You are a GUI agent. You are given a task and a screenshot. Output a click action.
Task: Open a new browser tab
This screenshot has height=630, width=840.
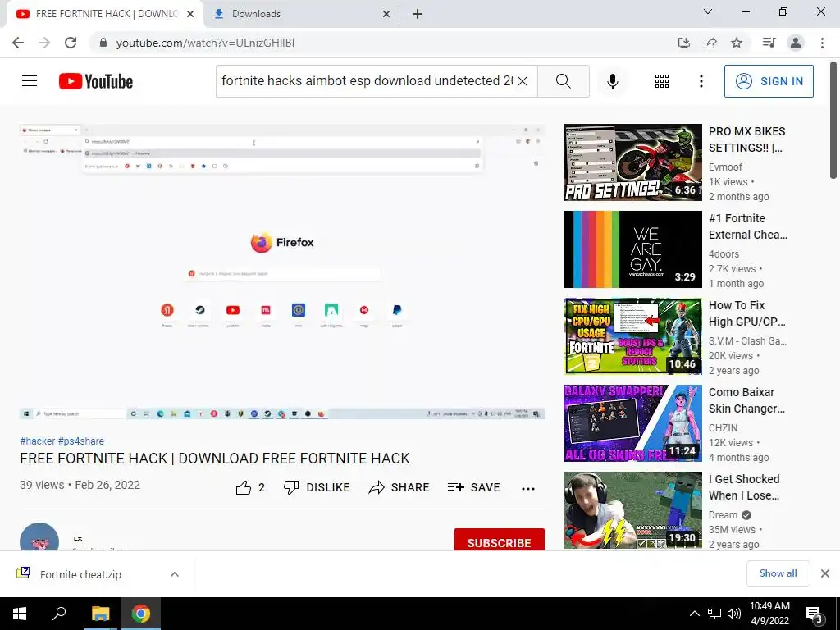point(418,14)
